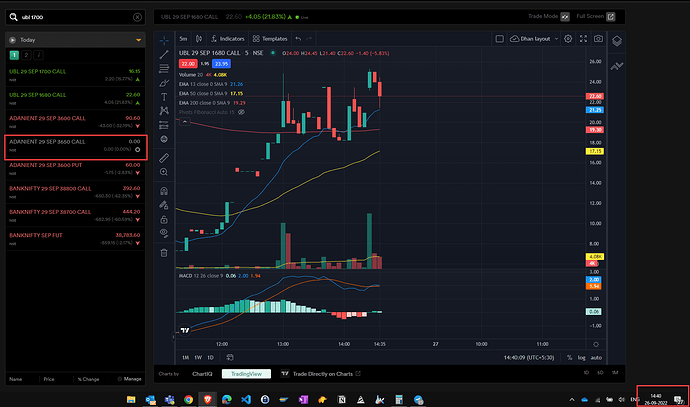Select the text annotation tool
This screenshot has width=690, height=407.
[164, 97]
